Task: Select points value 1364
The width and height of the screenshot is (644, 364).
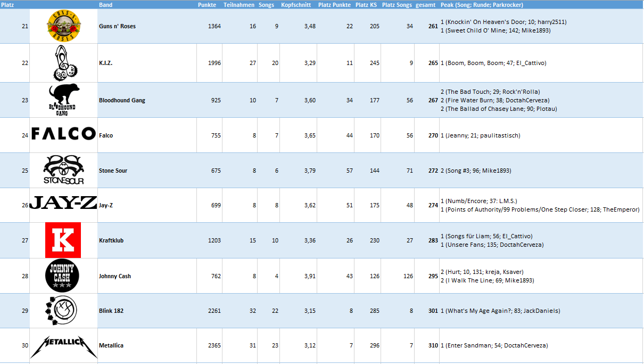Action: tap(214, 26)
